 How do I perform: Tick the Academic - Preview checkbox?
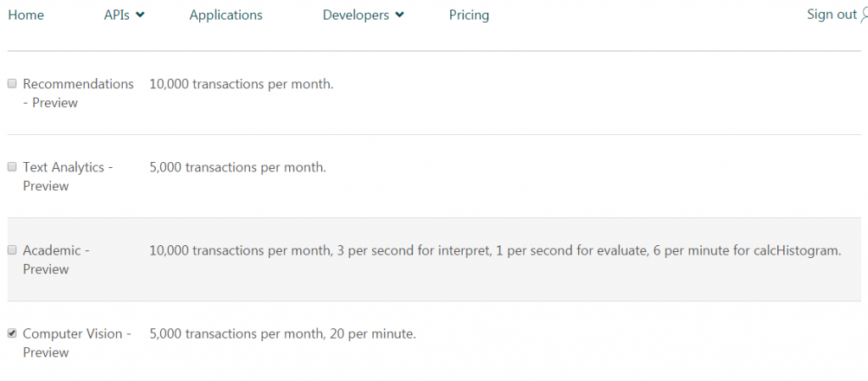(x=12, y=250)
